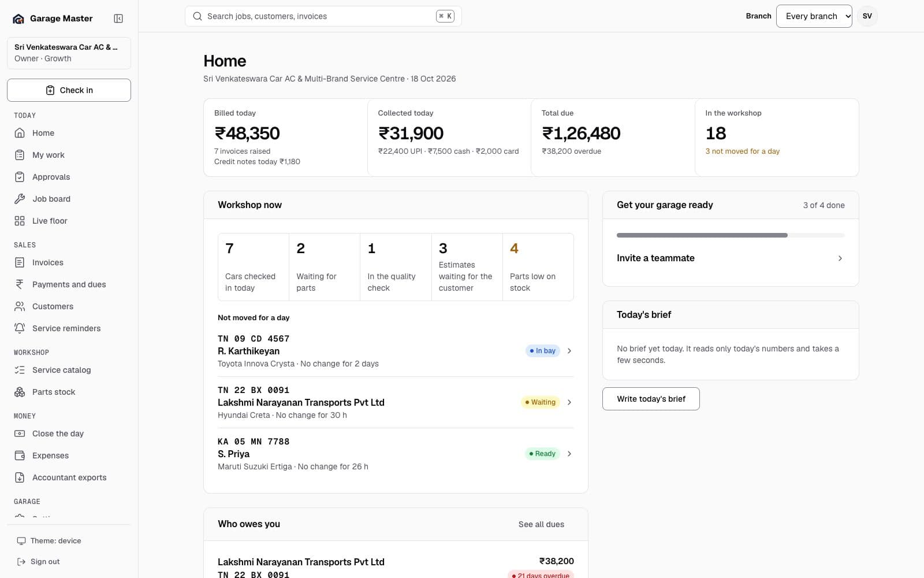Open Customers people icon
The image size is (924, 578).
20,306
